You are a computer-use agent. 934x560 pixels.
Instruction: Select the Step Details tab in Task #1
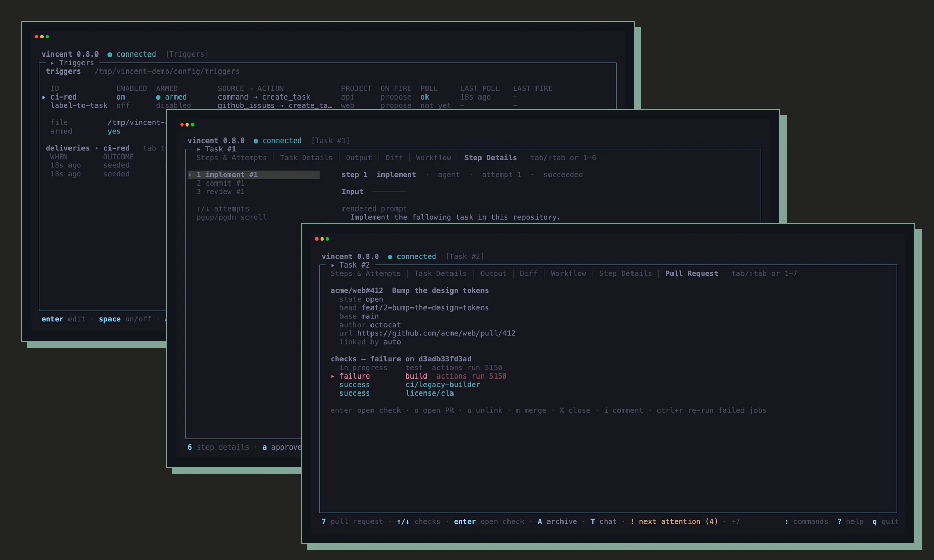pos(490,158)
